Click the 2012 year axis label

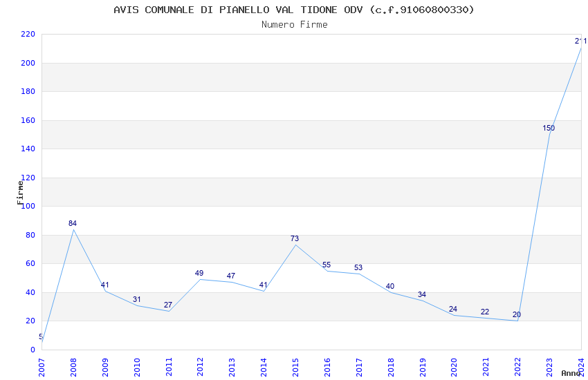coord(200,367)
